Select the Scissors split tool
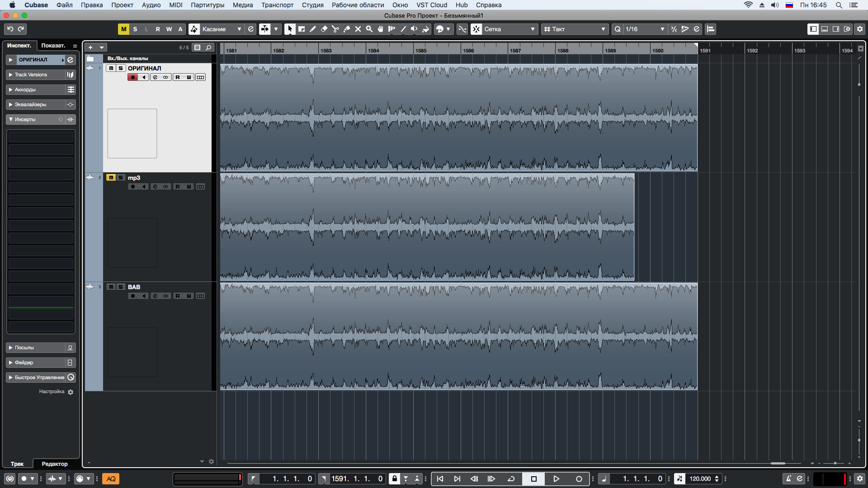This screenshot has height=488, width=868. click(x=335, y=29)
